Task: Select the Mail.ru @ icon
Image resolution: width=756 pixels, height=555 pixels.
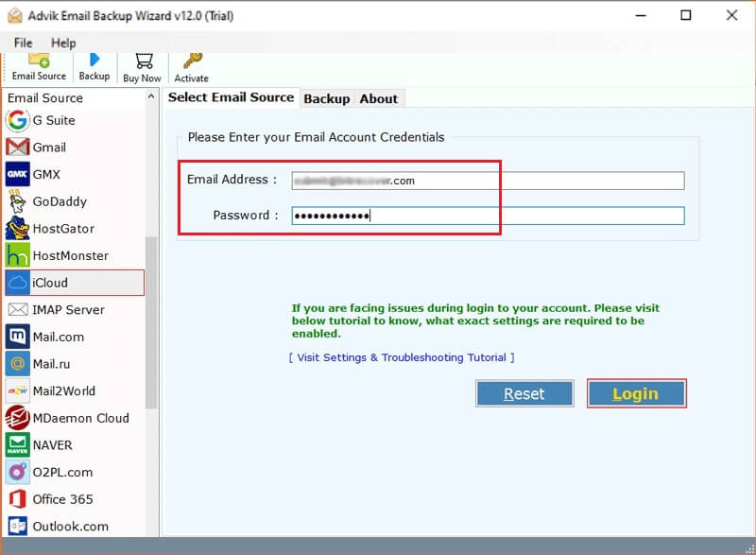Action: tap(17, 364)
